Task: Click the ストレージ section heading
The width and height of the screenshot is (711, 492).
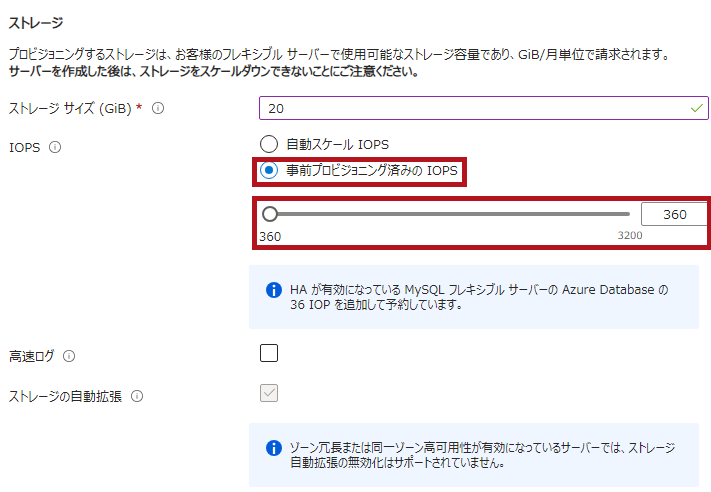Action: (x=35, y=22)
